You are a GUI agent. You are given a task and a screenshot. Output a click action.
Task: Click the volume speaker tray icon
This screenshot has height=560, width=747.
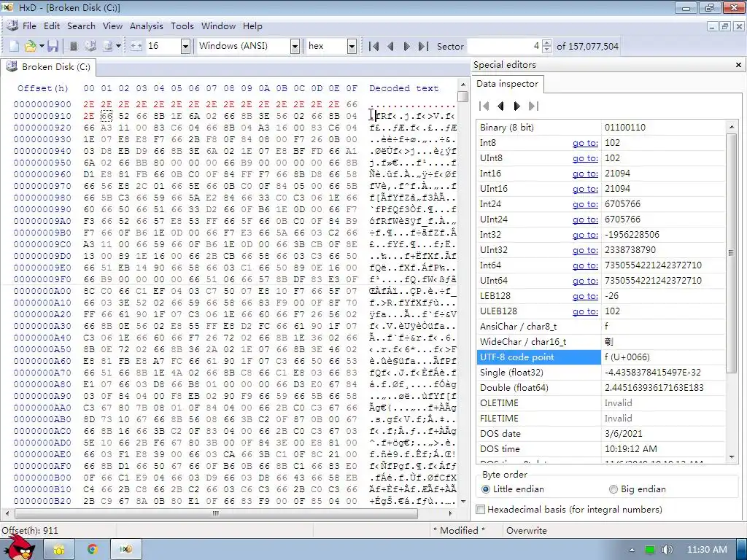(x=667, y=550)
